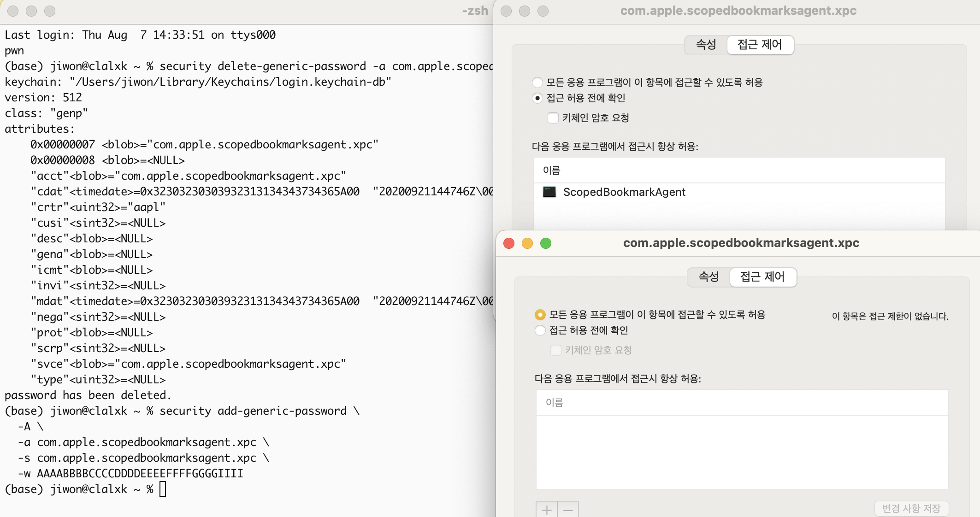Select '접근 허용 전에 확인' radio in back window
Screen dimensions: 980x517
point(537,98)
